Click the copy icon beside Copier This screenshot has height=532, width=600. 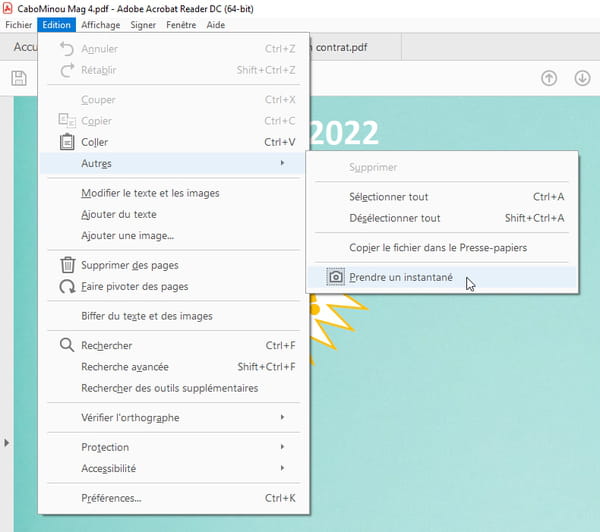pyautogui.click(x=67, y=121)
